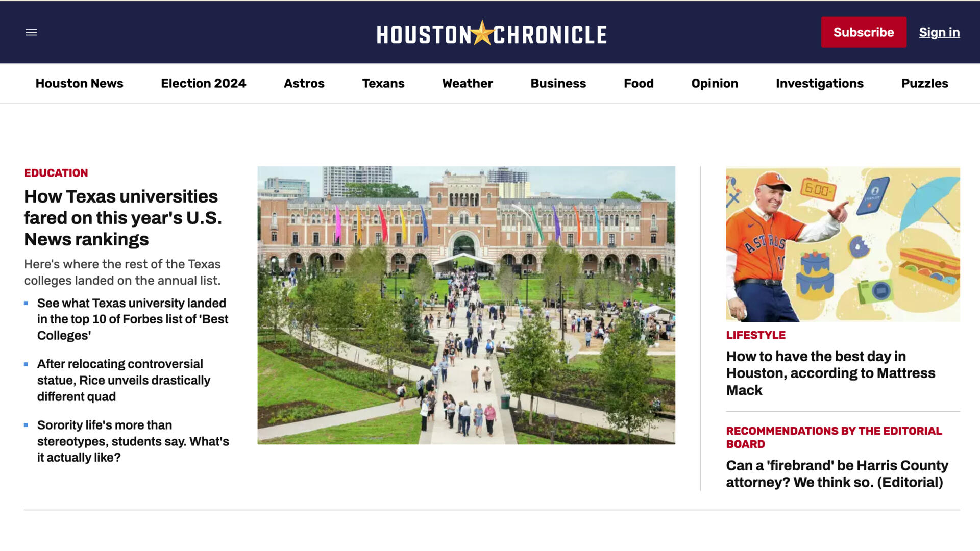Image resolution: width=980 pixels, height=551 pixels.
Task: Click the Subscribe button
Action: point(863,32)
